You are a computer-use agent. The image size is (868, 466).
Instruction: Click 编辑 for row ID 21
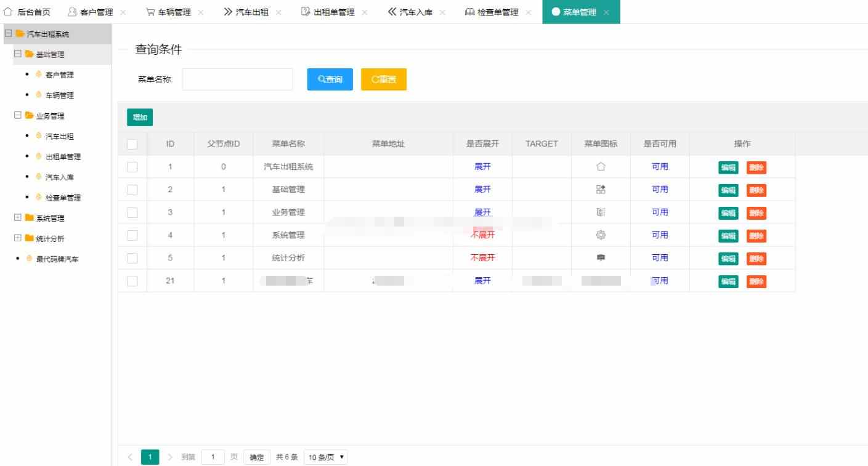[x=728, y=281]
